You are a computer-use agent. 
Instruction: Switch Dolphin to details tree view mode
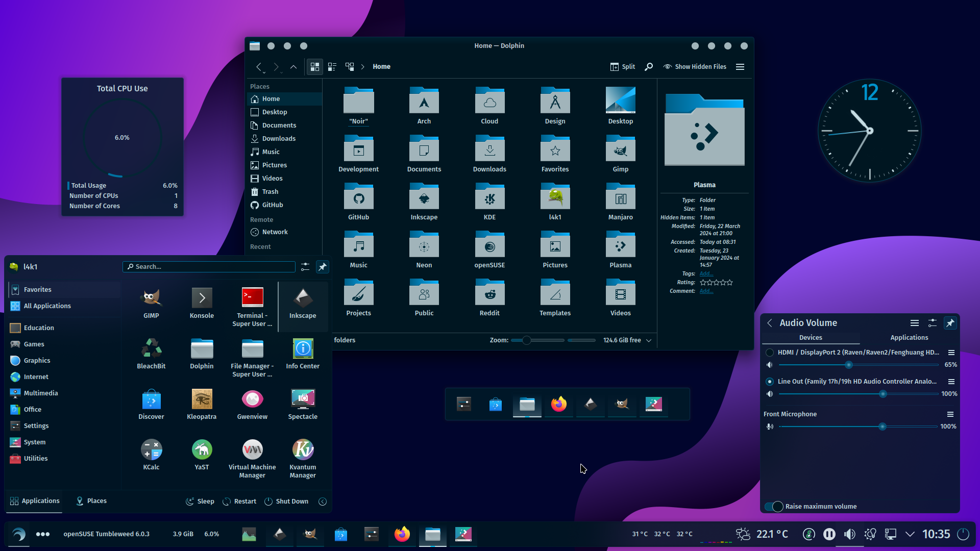coord(350,67)
